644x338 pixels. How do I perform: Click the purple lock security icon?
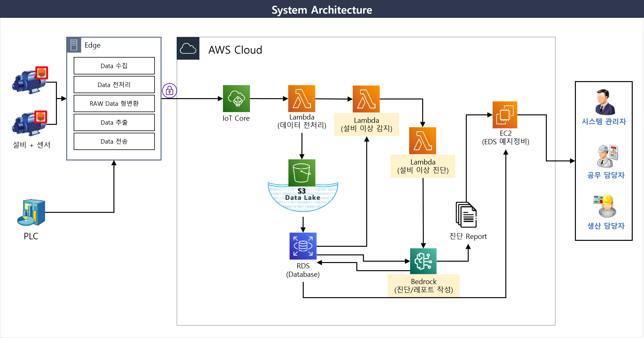pyautogui.click(x=170, y=90)
